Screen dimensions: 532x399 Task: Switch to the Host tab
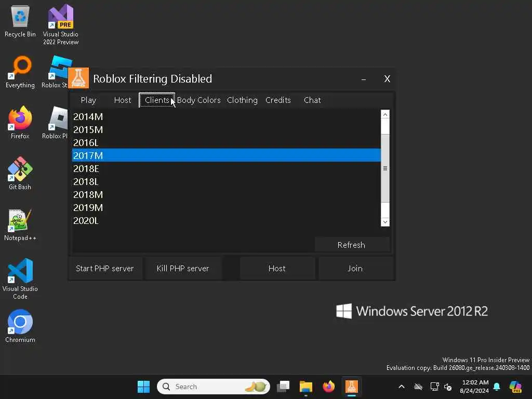pos(123,100)
